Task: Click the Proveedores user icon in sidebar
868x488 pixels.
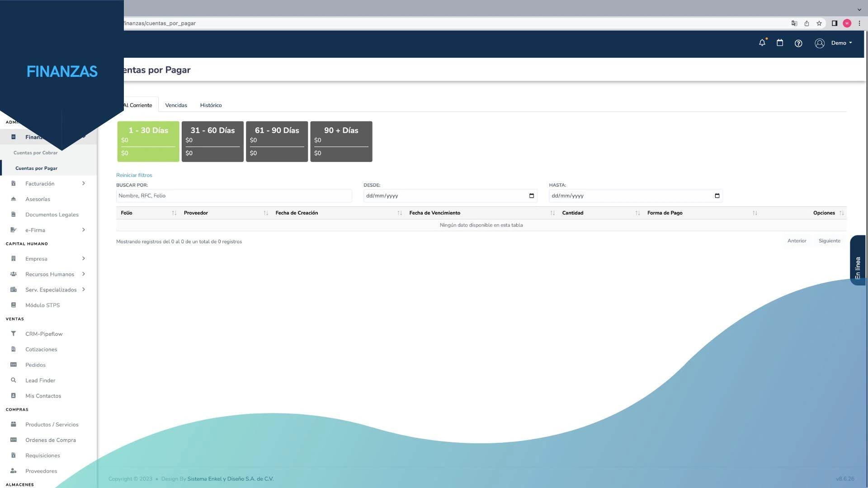Action: click(14, 471)
